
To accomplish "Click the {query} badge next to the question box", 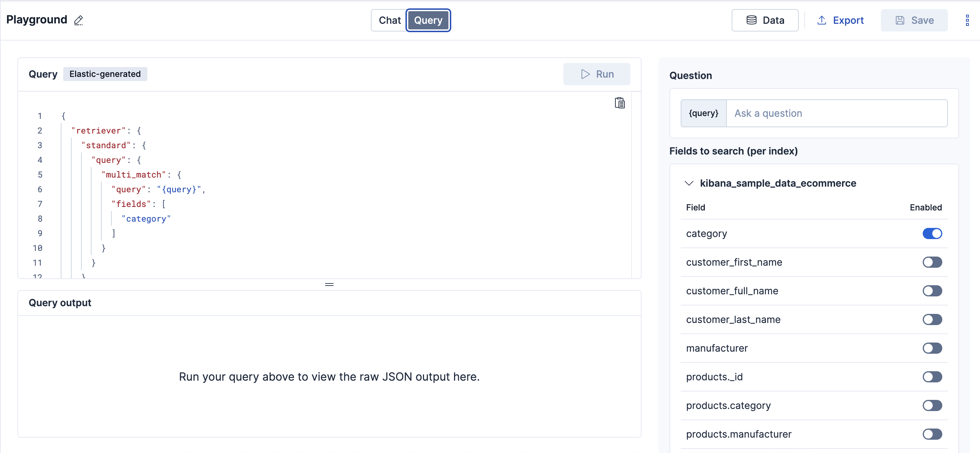I will [703, 113].
